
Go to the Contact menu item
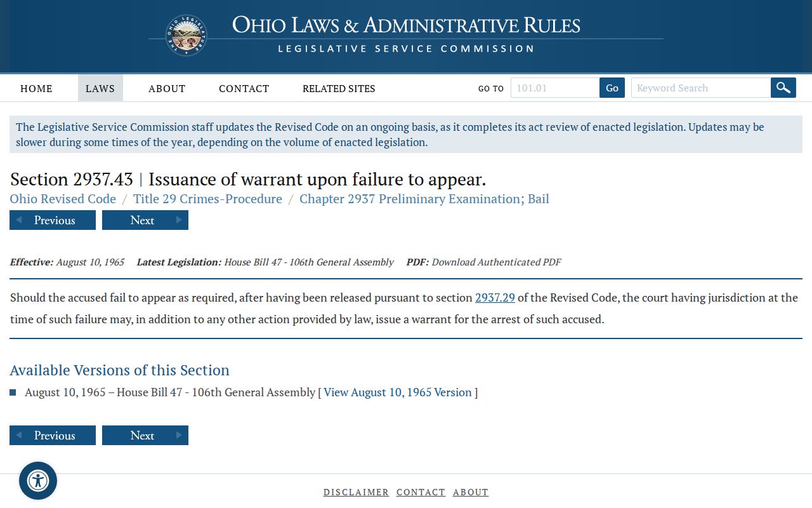point(244,88)
